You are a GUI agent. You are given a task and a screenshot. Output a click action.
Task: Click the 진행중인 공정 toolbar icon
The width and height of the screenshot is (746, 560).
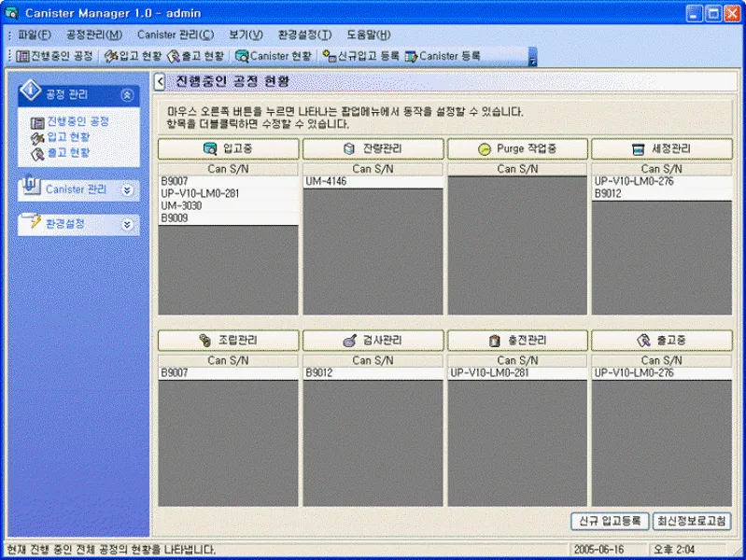pyautogui.click(x=22, y=56)
